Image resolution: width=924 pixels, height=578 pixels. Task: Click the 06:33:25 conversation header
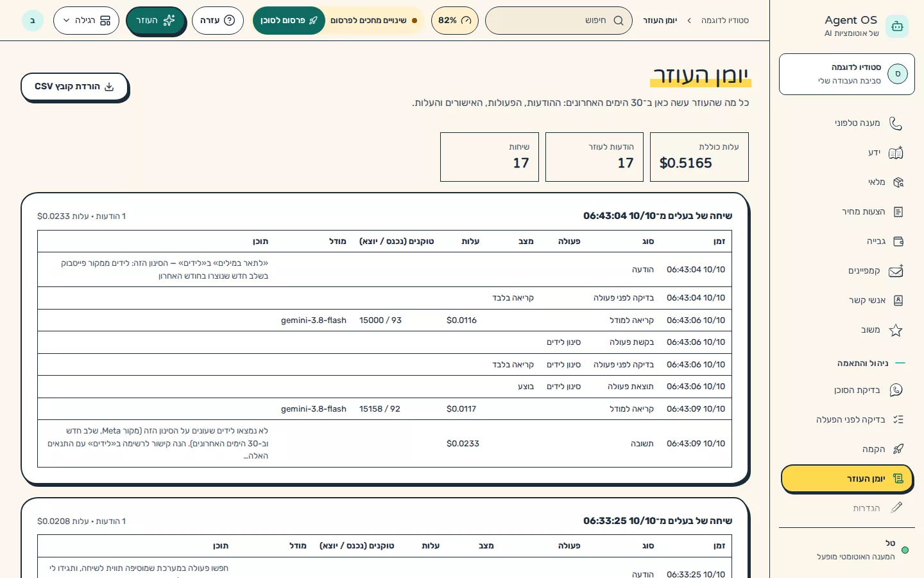pyautogui.click(x=658, y=521)
